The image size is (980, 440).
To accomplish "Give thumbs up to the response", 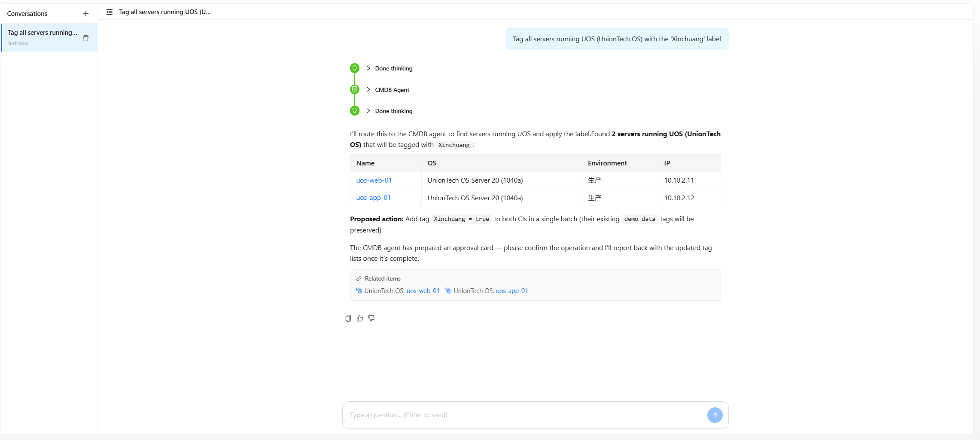I will click(x=360, y=318).
